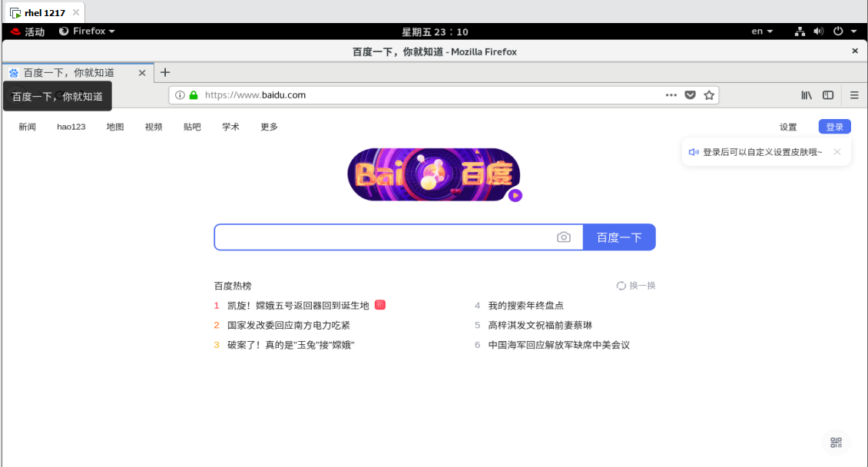This screenshot has height=467, width=868.
Task: Open 更多 more products link
Action: click(269, 127)
